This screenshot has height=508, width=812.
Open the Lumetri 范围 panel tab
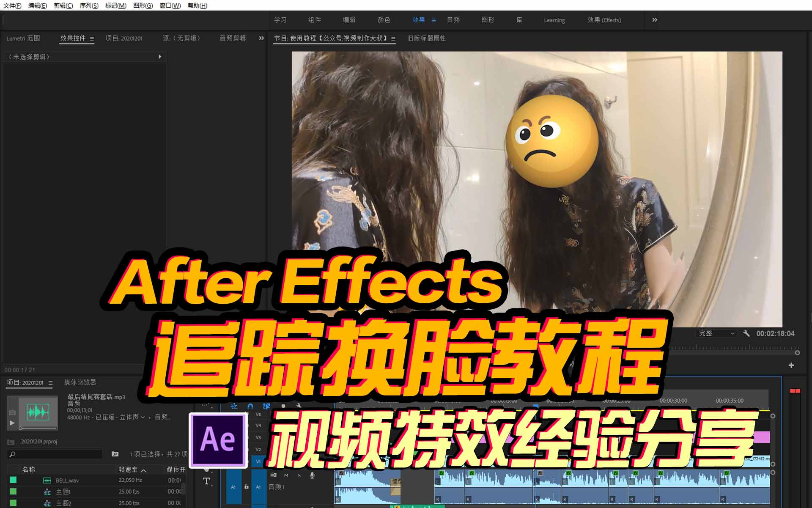[23, 38]
